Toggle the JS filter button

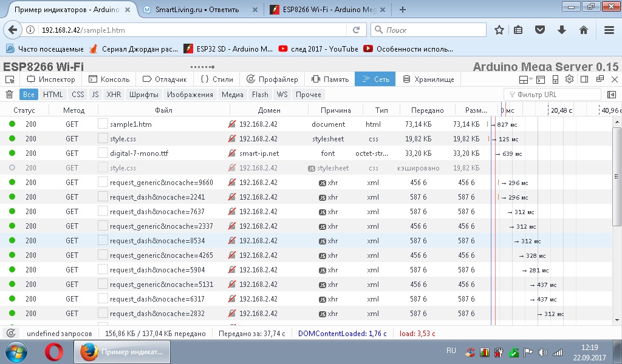tap(95, 95)
